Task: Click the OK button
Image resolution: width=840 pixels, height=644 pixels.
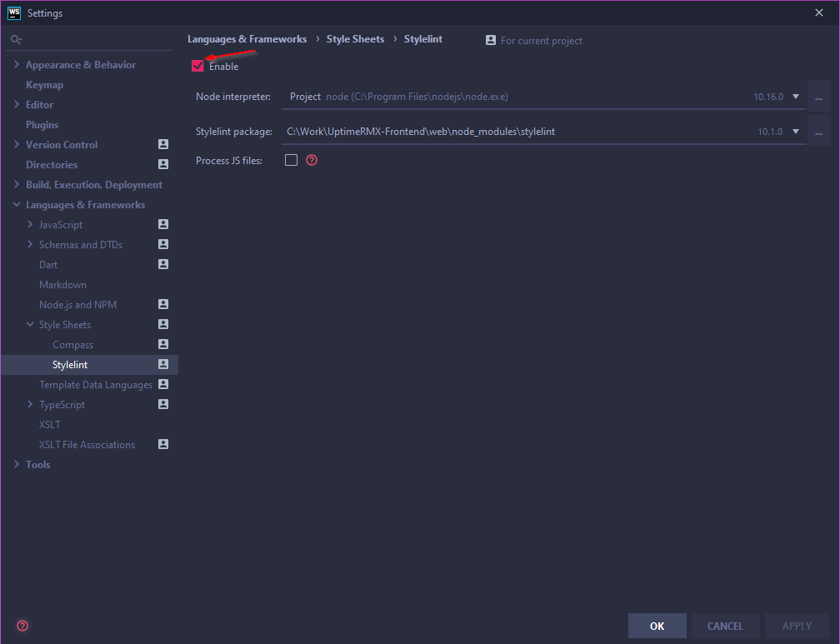Action: 657,626
